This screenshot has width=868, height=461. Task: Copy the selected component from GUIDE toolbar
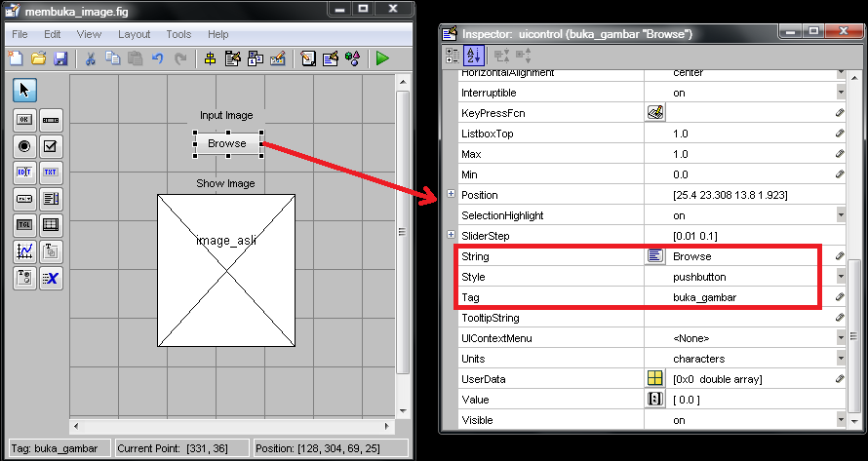(112, 58)
